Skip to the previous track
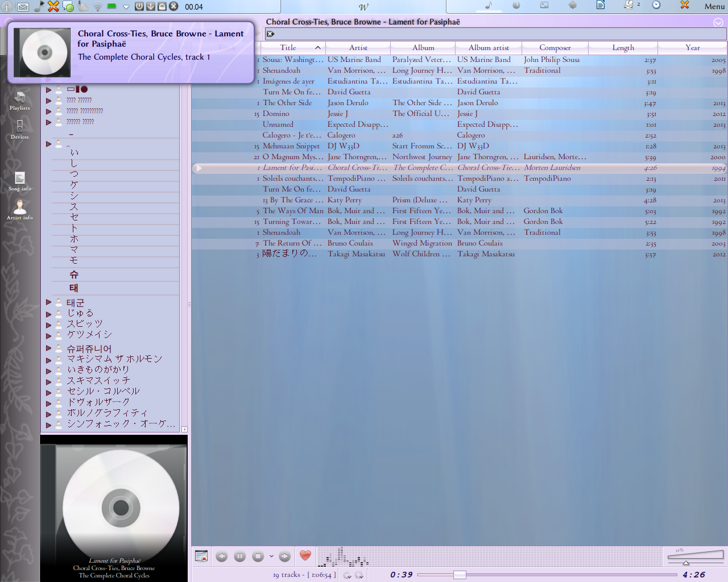The image size is (728, 582). [x=222, y=556]
